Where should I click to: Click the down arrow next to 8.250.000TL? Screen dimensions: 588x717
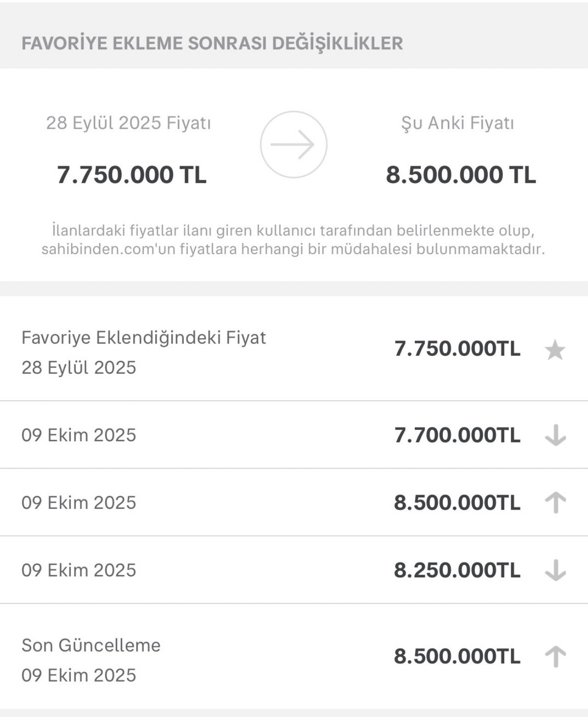555,570
